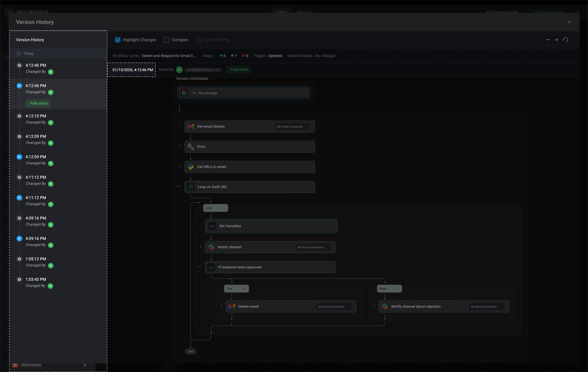Image resolution: width=588 pixels, height=372 pixels.
Task: Click the Google icon on the trigger
Action: click(184, 93)
